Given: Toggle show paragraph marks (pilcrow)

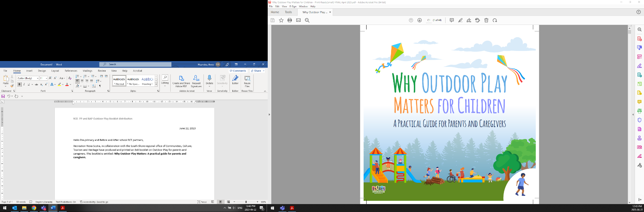Looking at the screenshot, I should tap(100, 86).
